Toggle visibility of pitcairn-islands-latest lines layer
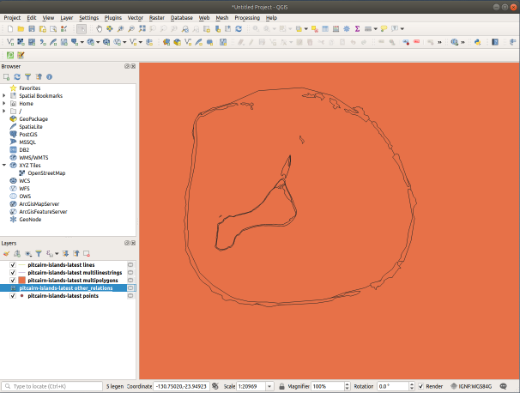The height and width of the screenshot is (393, 520). [13, 265]
